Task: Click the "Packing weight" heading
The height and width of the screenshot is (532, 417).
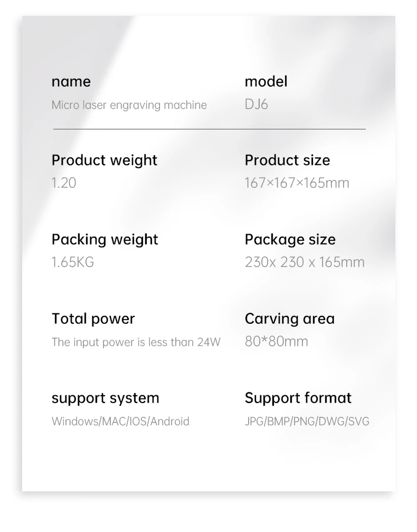Action: click(105, 240)
